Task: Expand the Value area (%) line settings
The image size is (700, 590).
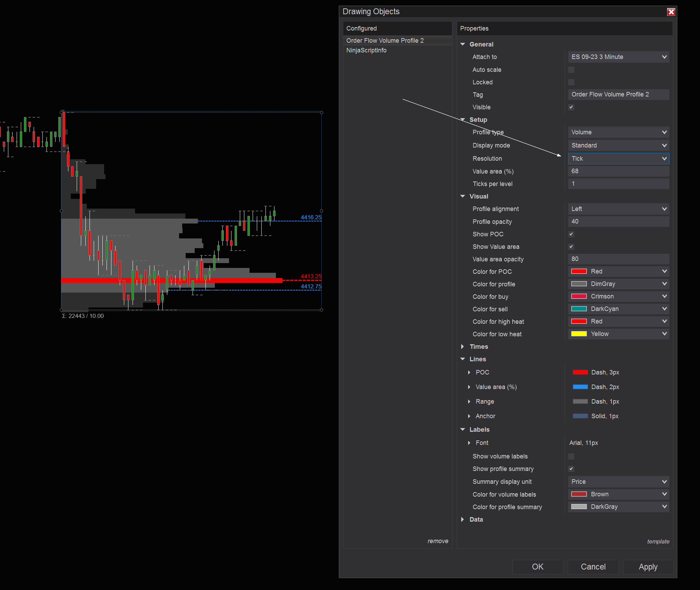Action: pyautogui.click(x=469, y=387)
